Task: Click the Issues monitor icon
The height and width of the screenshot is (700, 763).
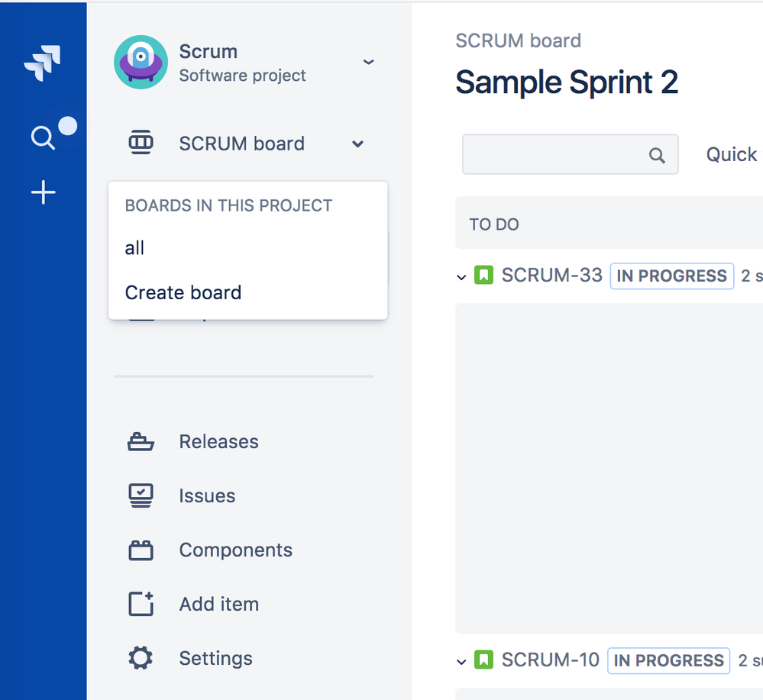Action: click(x=141, y=495)
